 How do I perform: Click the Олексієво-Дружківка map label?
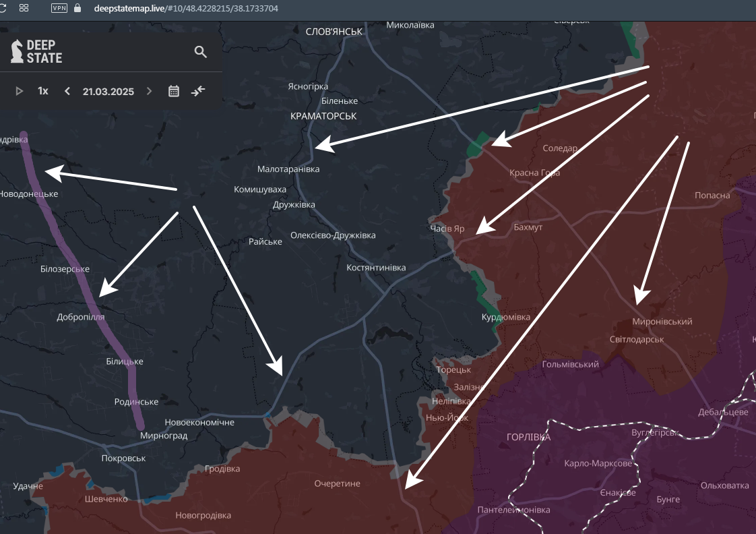[333, 235]
